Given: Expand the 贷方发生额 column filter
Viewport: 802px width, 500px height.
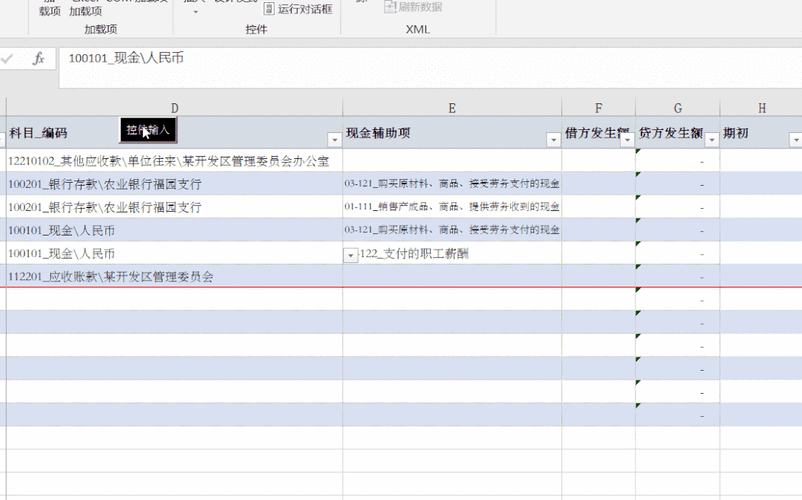Looking at the screenshot, I should (x=711, y=140).
